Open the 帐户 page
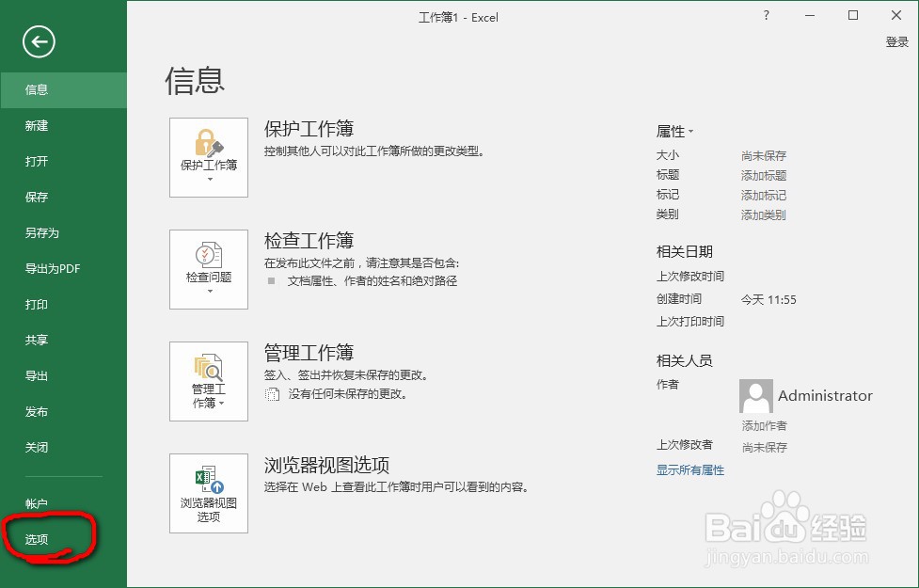This screenshot has width=919, height=588. (x=63, y=503)
